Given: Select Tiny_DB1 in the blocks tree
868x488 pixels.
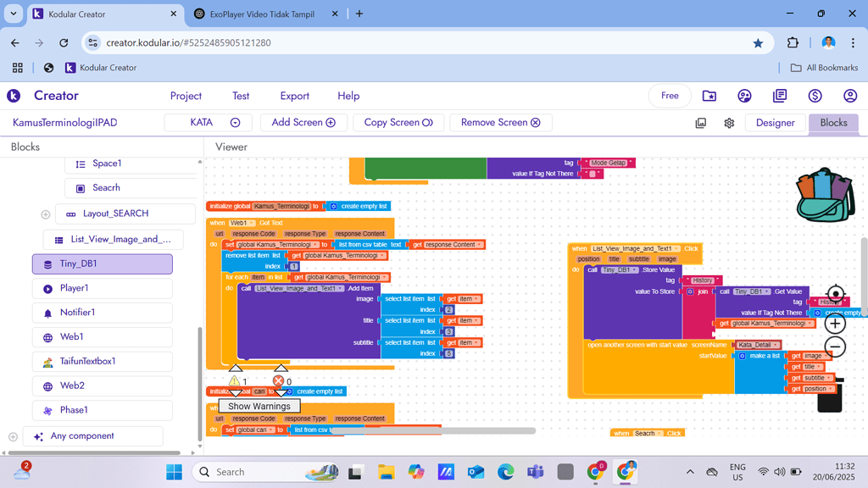Looking at the screenshot, I should [x=102, y=264].
